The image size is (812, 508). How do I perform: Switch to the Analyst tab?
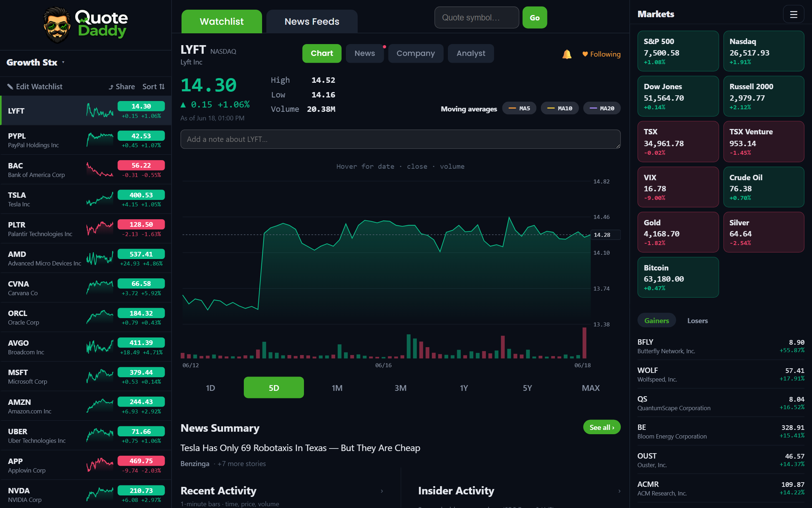[471, 53]
